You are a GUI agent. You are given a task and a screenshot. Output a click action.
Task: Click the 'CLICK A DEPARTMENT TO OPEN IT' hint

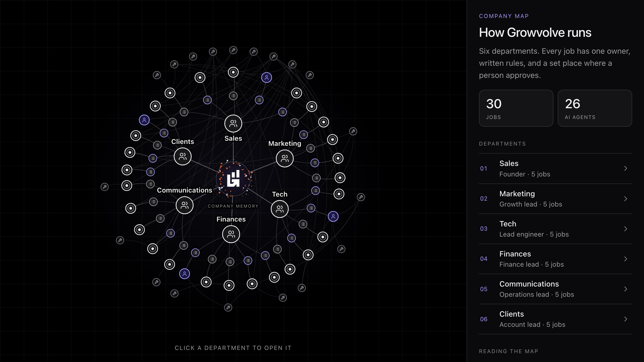pyautogui.click(x=233, y=348)
